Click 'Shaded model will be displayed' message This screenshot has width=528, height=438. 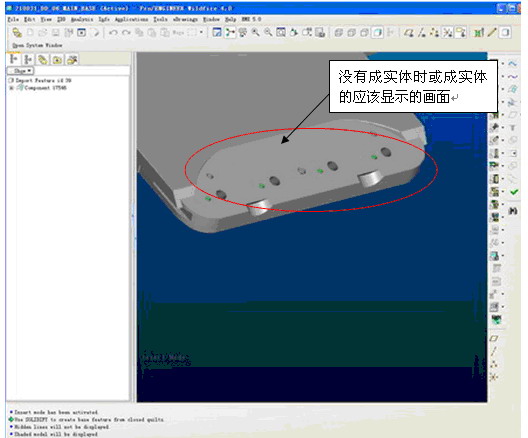tap(56, 434)
